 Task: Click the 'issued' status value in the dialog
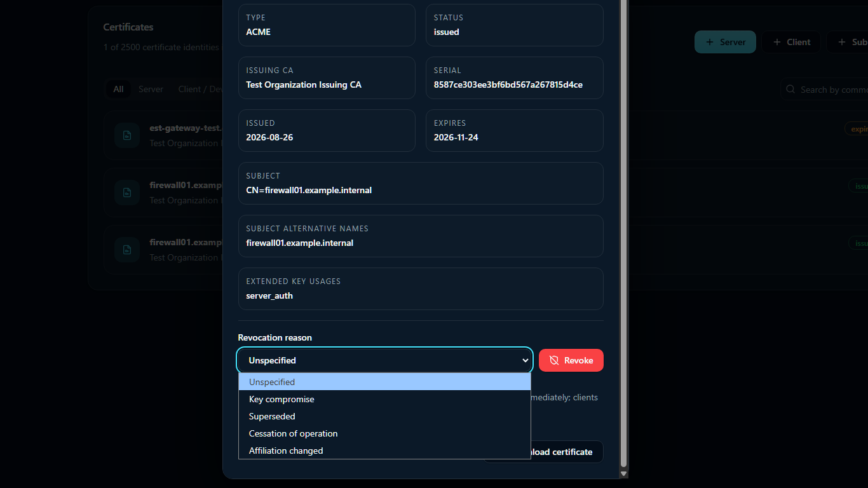click(446, 32)
